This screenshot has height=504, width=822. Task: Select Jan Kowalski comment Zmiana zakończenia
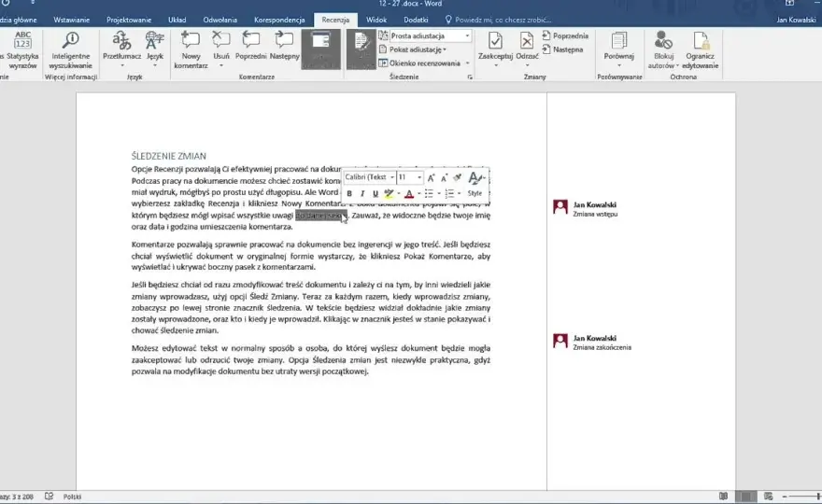[x=602, y=343]
